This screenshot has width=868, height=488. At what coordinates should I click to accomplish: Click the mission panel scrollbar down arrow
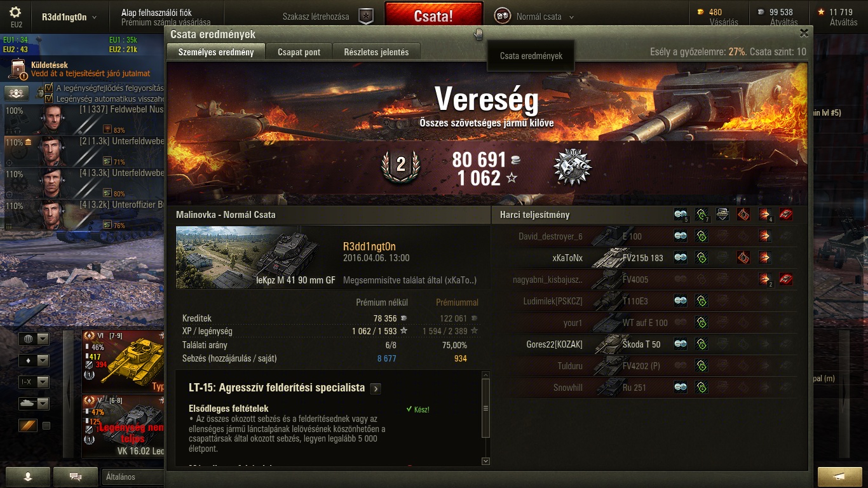coord(486,461)
